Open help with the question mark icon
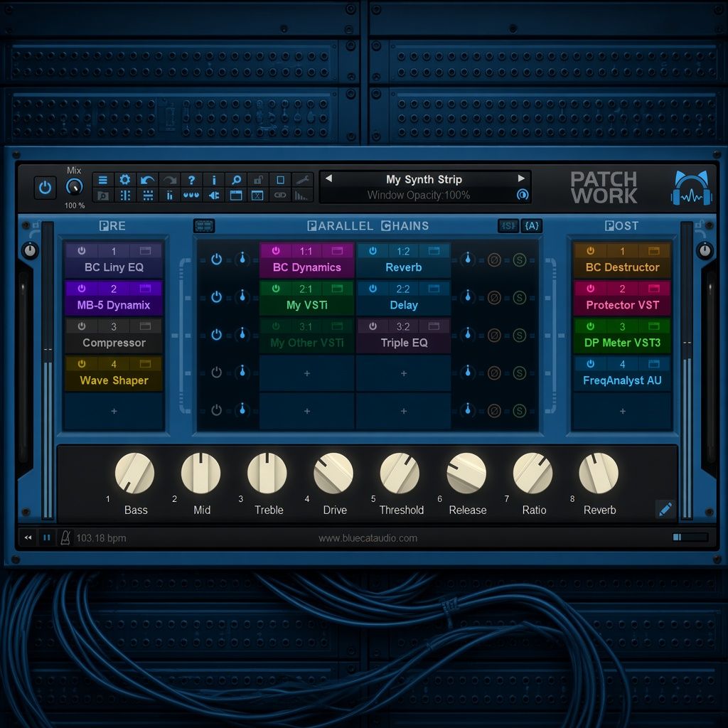 pyautogui.click(x=191, y=180)
